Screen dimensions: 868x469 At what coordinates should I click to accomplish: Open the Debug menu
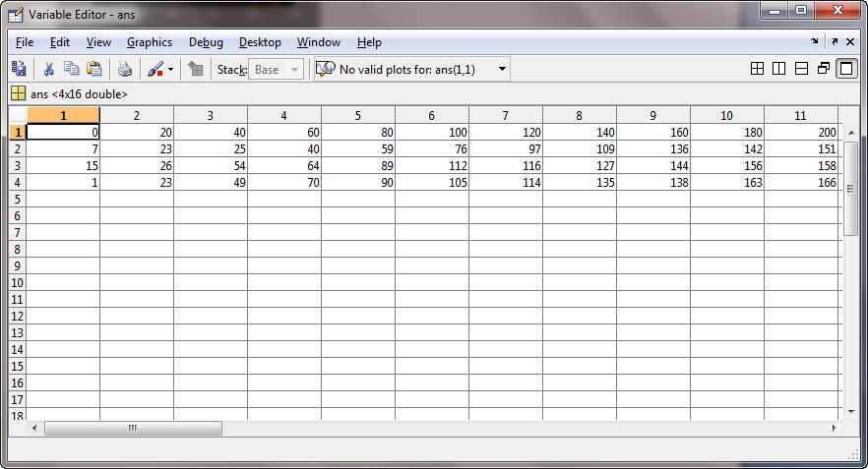point(206,42)
